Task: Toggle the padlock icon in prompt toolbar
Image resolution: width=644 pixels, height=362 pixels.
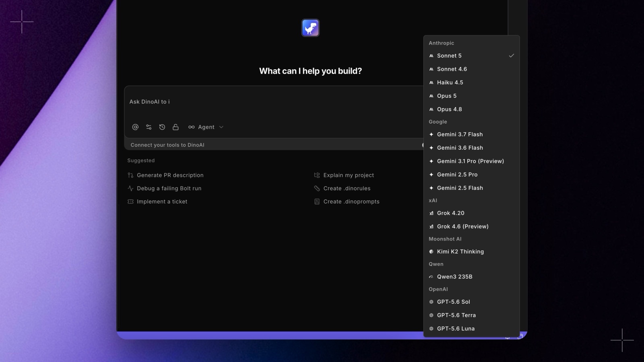Action: [175, 127]
